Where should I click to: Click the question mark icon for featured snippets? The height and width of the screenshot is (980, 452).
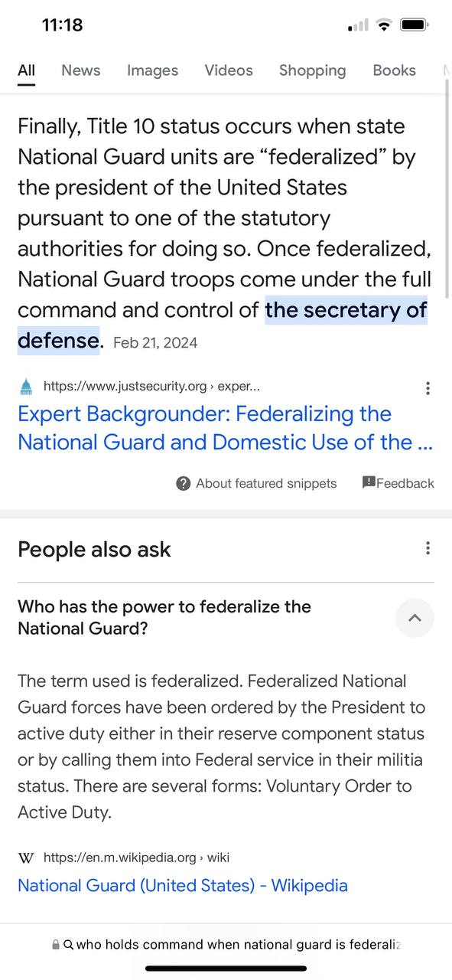pyautogui.click(x=184, y=483)
